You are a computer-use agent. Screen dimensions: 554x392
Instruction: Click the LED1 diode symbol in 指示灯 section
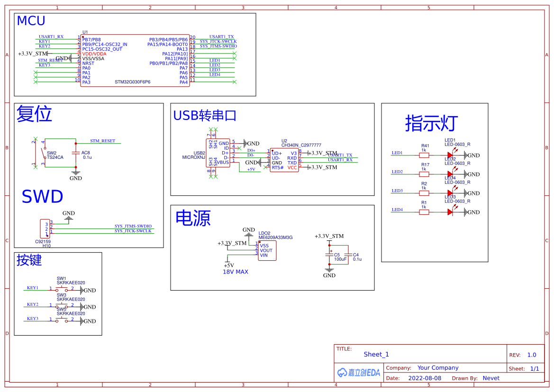pos(449,154)
